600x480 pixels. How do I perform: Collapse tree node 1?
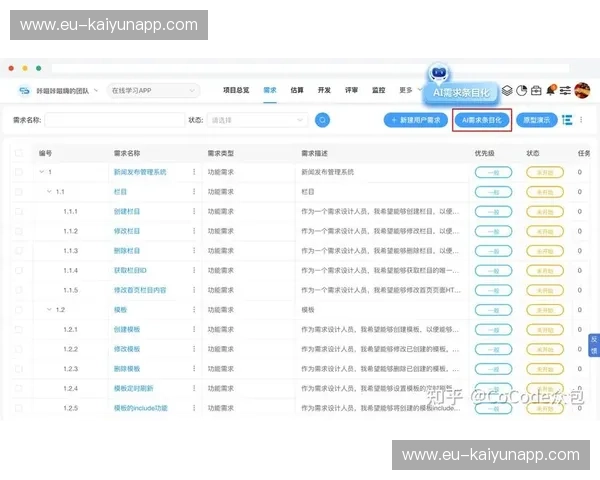point(42,172)
